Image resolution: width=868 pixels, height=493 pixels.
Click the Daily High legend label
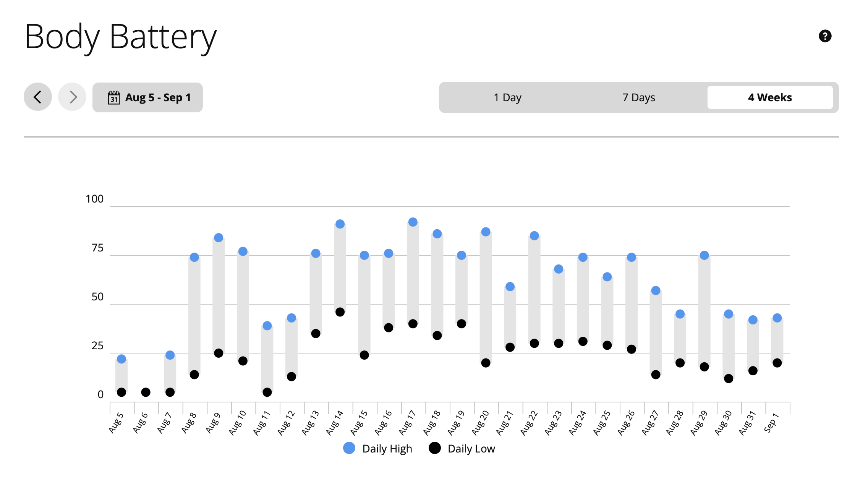(x=387, y=449)
